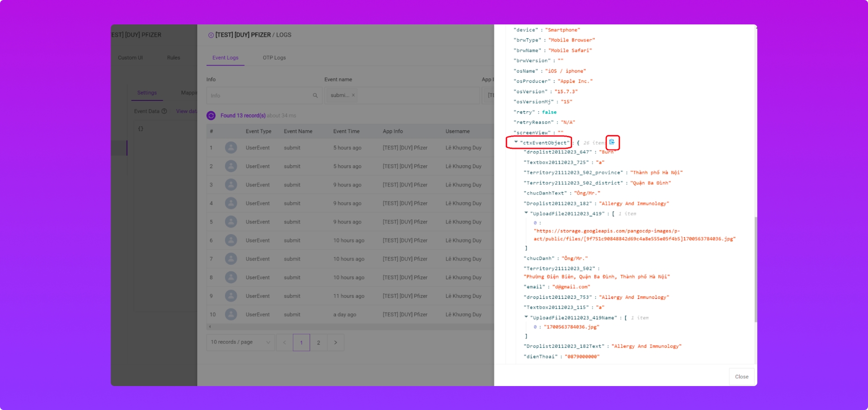Screen dimensions: 868x410
Task: Click the back icon beside the [TEST] [DUY] PFIZER title
Action: pyautogui.click(x=211, y=35)
